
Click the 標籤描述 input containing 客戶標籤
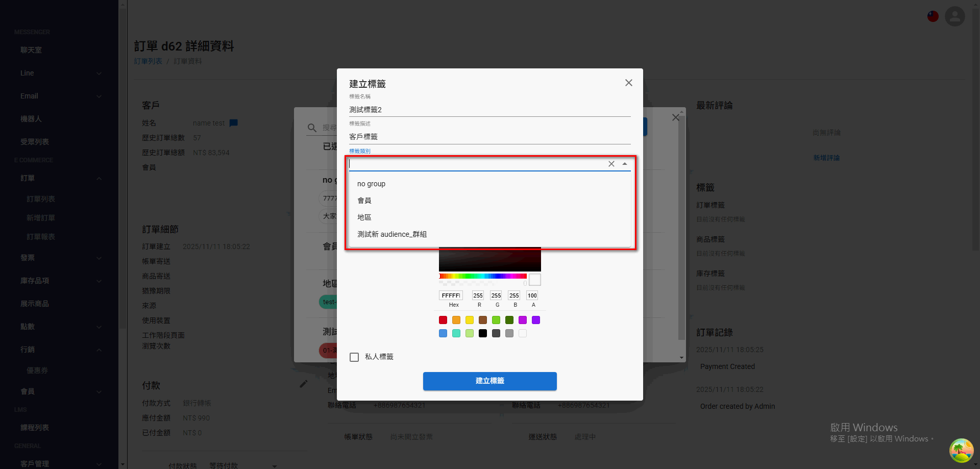point(490,137)
